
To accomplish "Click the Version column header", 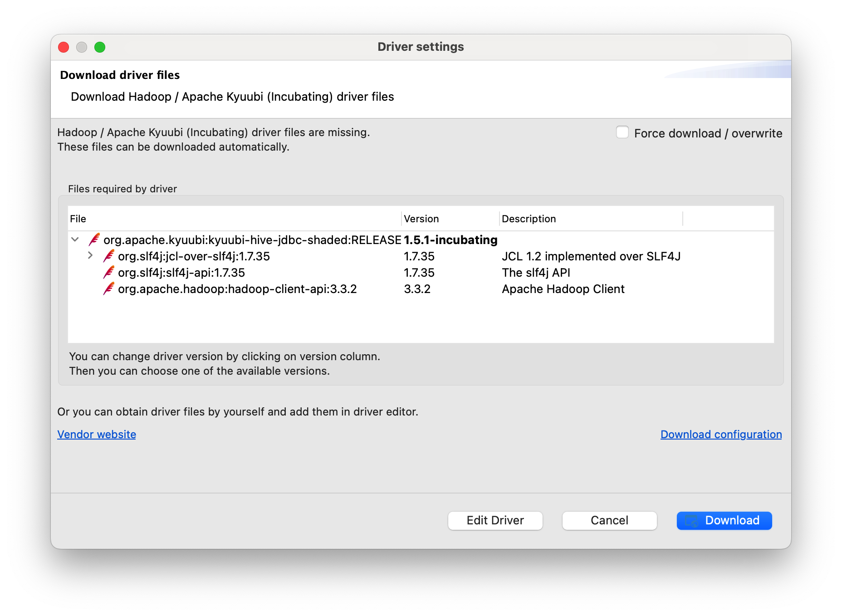I will 421,219.
